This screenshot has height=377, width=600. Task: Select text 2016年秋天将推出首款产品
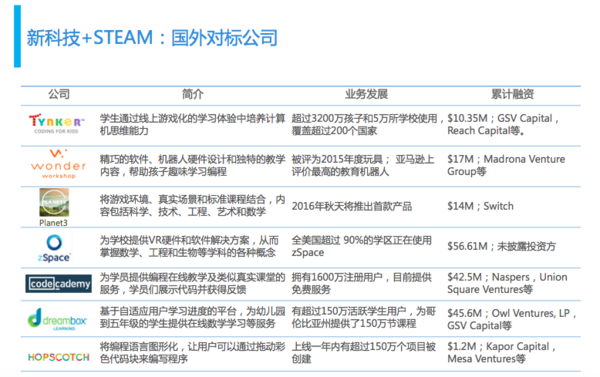(352, 206)
